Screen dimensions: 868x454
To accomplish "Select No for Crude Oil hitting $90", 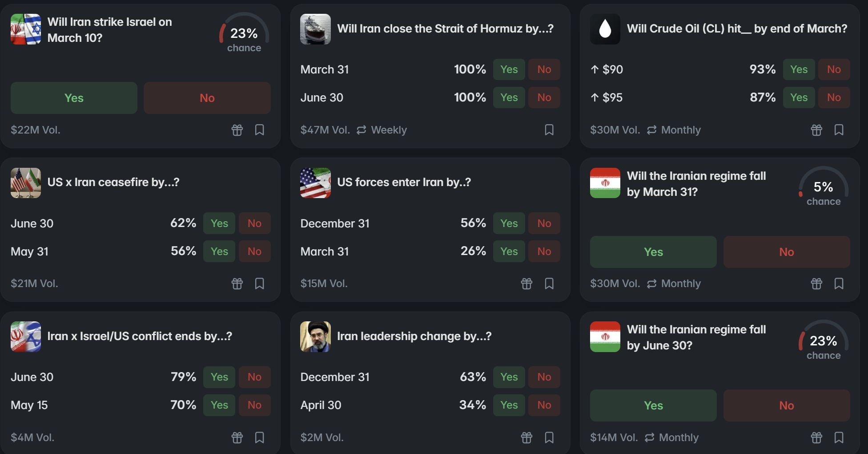I will 834,69.
